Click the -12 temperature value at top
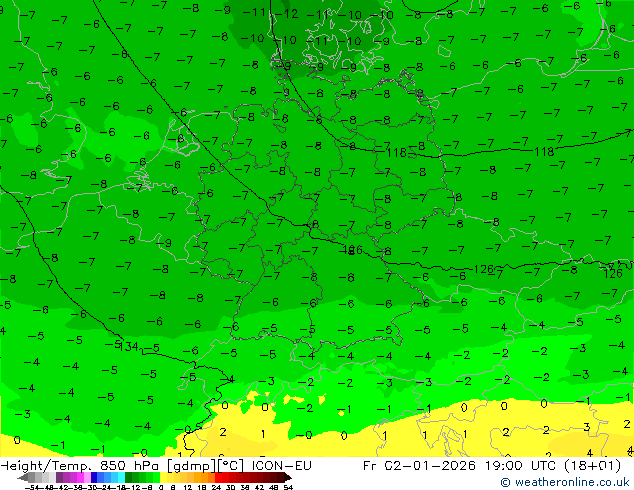The image size is (634, 490). pos(288,14)
